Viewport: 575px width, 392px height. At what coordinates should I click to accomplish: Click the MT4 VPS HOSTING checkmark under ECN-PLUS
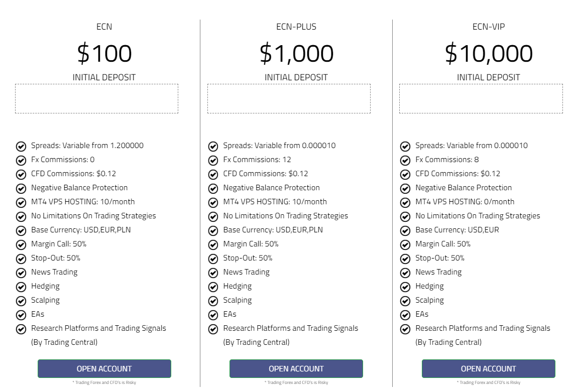coord(213,202)
